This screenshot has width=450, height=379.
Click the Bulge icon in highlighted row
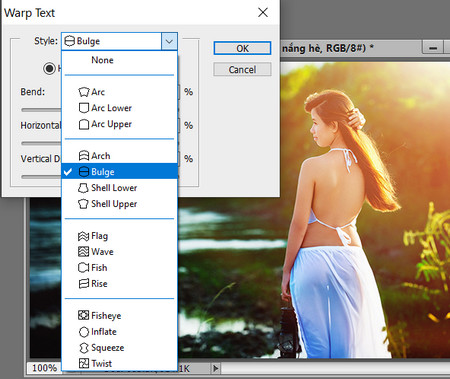84,172
